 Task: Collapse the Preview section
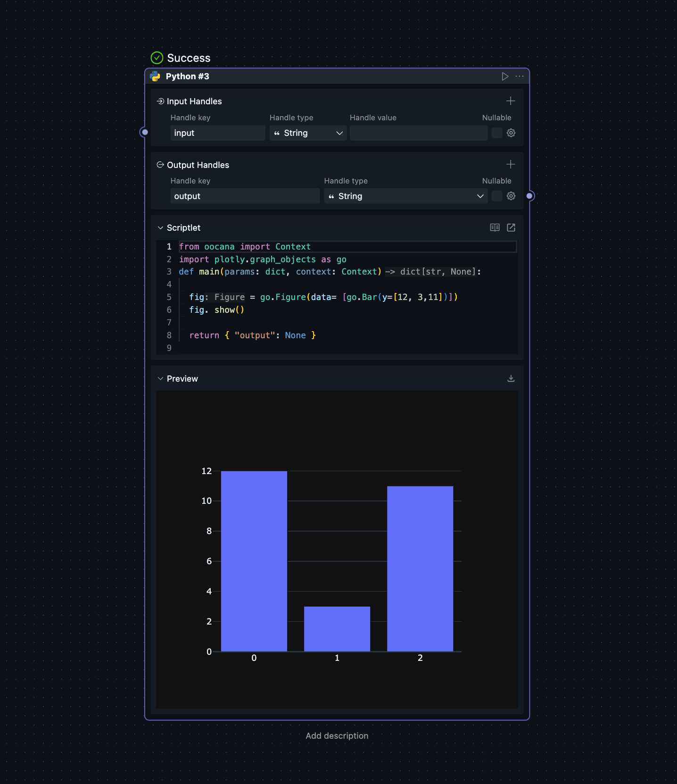(160, 379)
